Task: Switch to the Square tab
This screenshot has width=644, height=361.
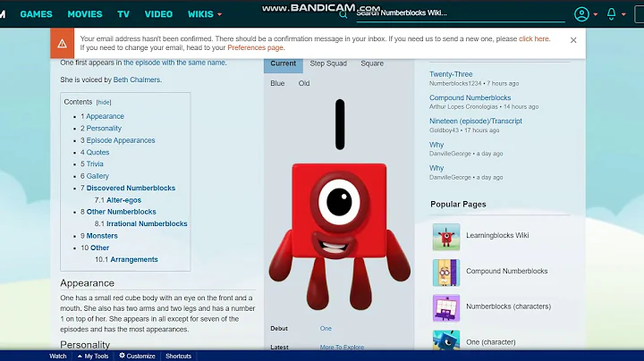Action: click(x=372, y=63)
